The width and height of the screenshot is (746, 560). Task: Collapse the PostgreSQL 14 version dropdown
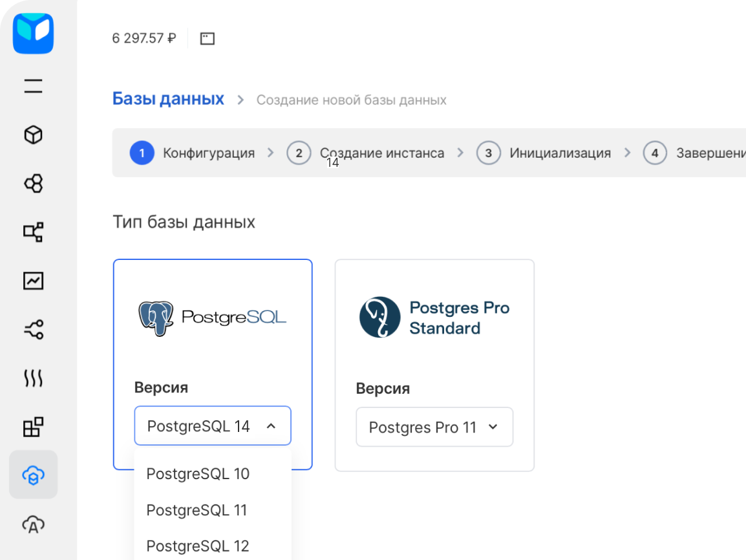213,426
